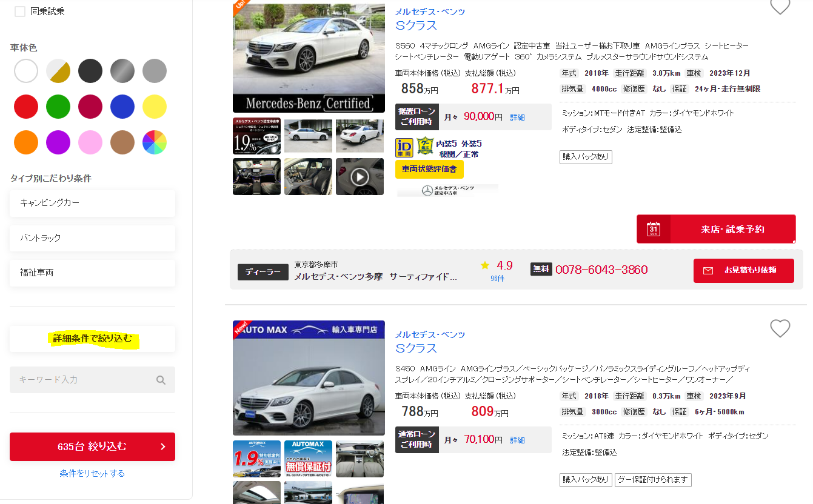
Task: Choose the orange body color swatch
Action: pyautogui.click(x=26, y=142)
